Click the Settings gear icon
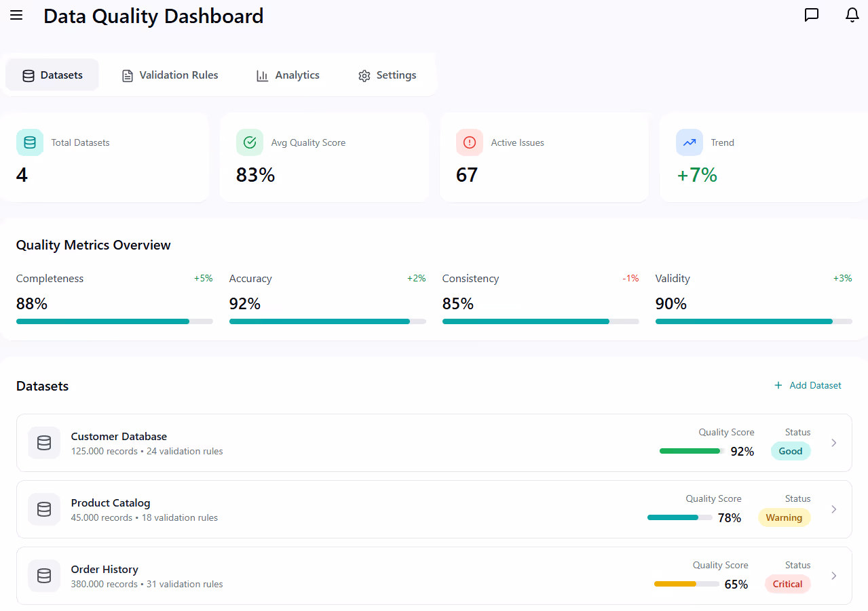 point(364,75)
